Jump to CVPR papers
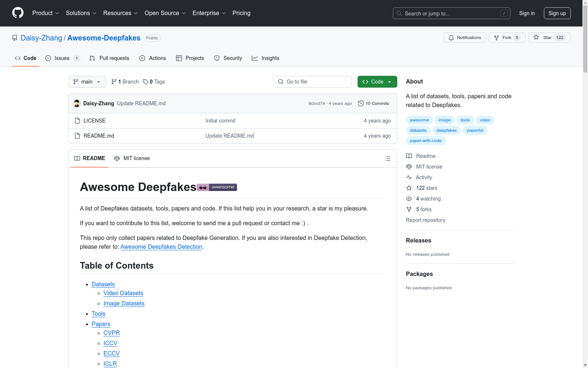Viewport: 588px width, 368px height. pyautogui.click(x=112, y=333)
